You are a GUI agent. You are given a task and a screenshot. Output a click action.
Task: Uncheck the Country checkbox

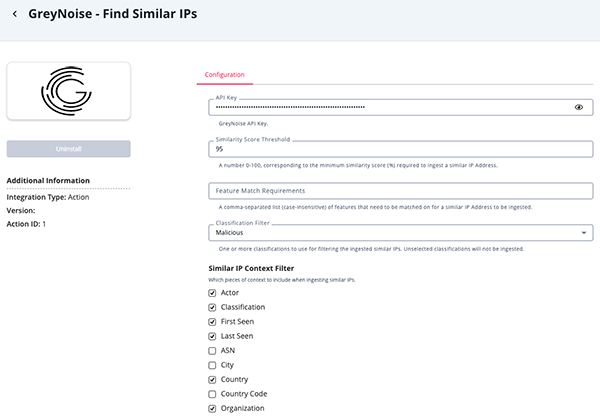click(212, 379)
